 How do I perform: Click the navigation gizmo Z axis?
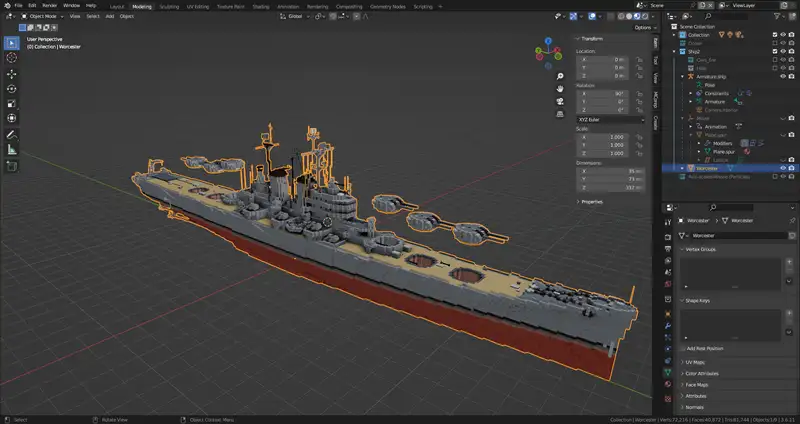548,41
